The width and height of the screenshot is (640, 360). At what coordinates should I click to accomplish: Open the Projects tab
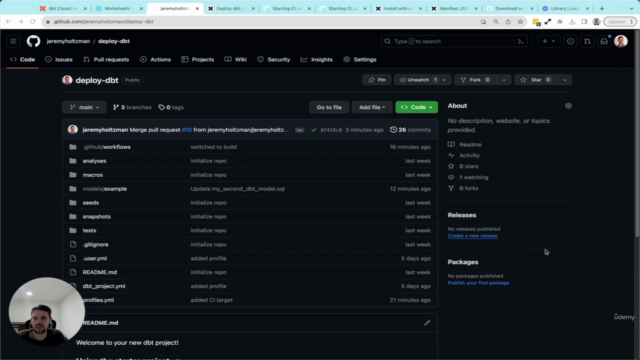coord(198,60)
